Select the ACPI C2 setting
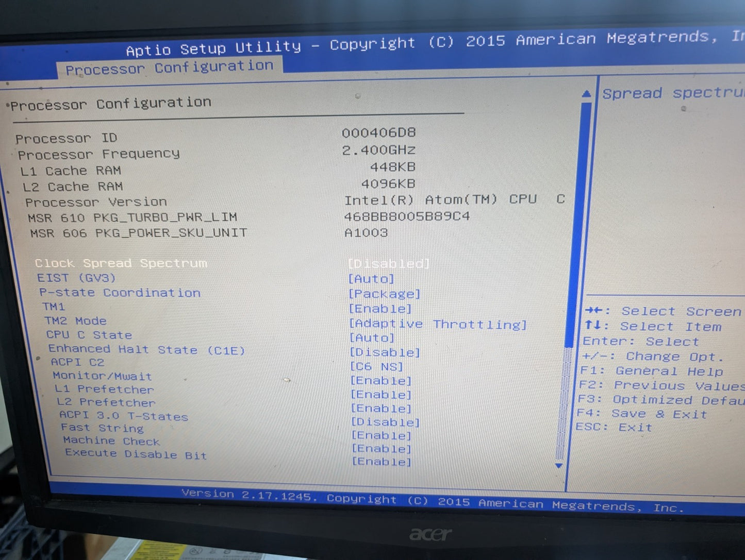Viewport: 745px width, 560px height. pyautogui.click(x=77, y=362)
